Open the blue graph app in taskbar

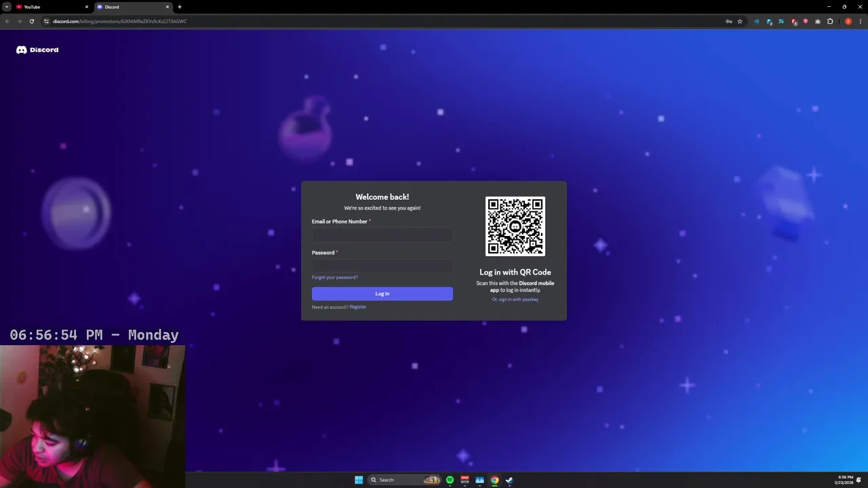pyautogui.click(x=479, y=480)
